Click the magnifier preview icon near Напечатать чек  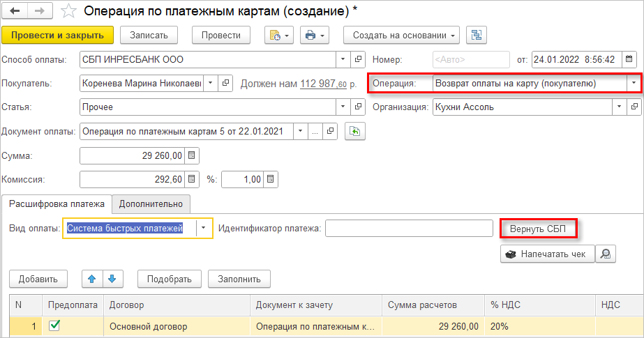coord(607,254)
